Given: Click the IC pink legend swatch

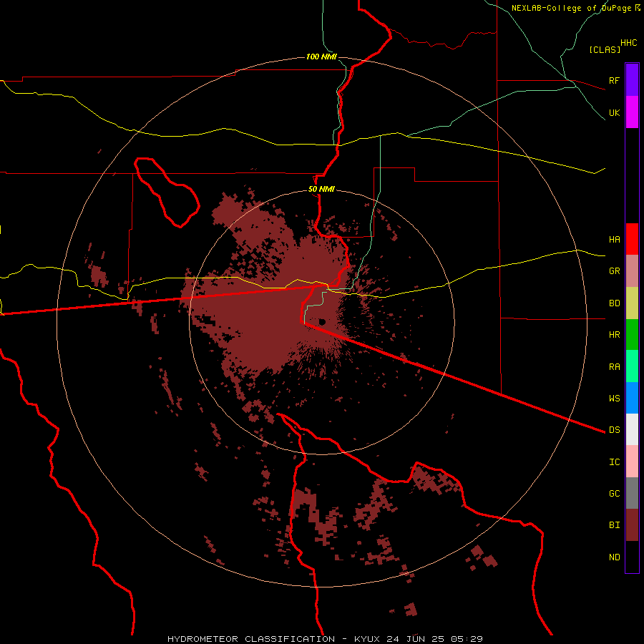Looking at the screenshot, I should coord(632,462).
